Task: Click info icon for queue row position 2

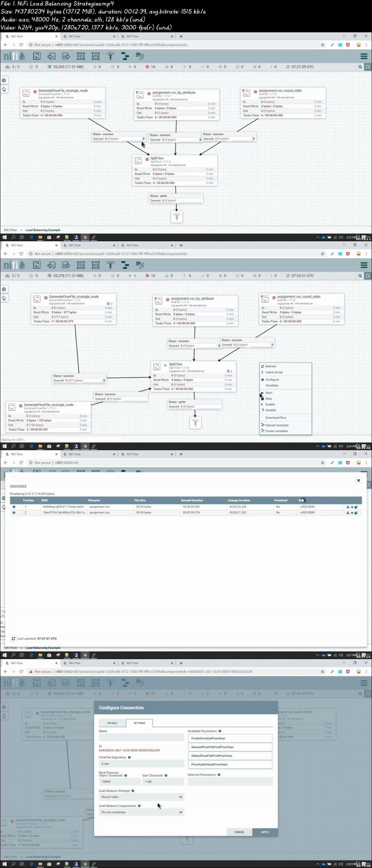Action: pyautogui.click(x=14, y=512)
